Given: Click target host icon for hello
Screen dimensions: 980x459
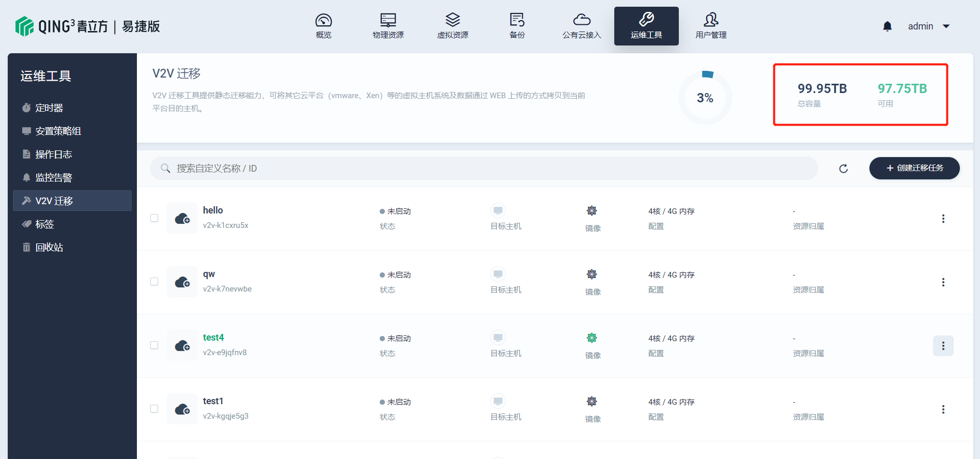Looking at the screenshot, I should [498, 211].
